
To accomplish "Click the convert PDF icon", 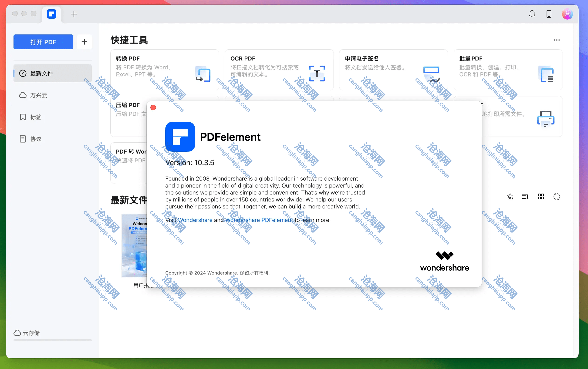I will (203, 74).
